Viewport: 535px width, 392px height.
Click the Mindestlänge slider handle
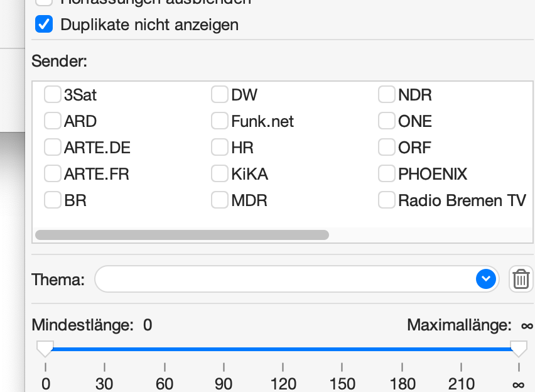click(x=45, y=349)
